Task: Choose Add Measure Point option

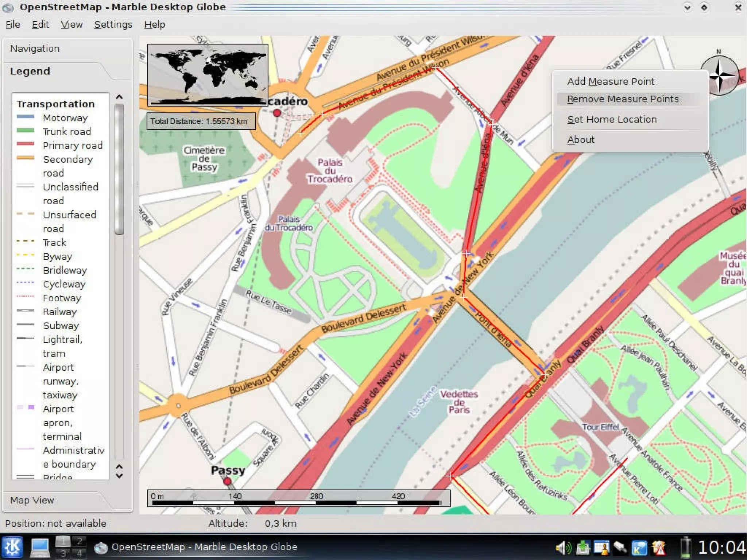Action: 611,81
